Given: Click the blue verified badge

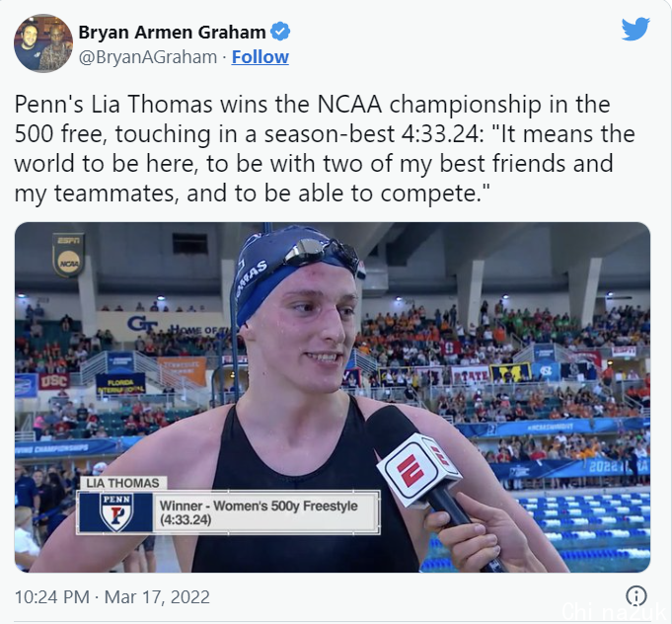Looking at the screenshot, I should coord(280,32).
